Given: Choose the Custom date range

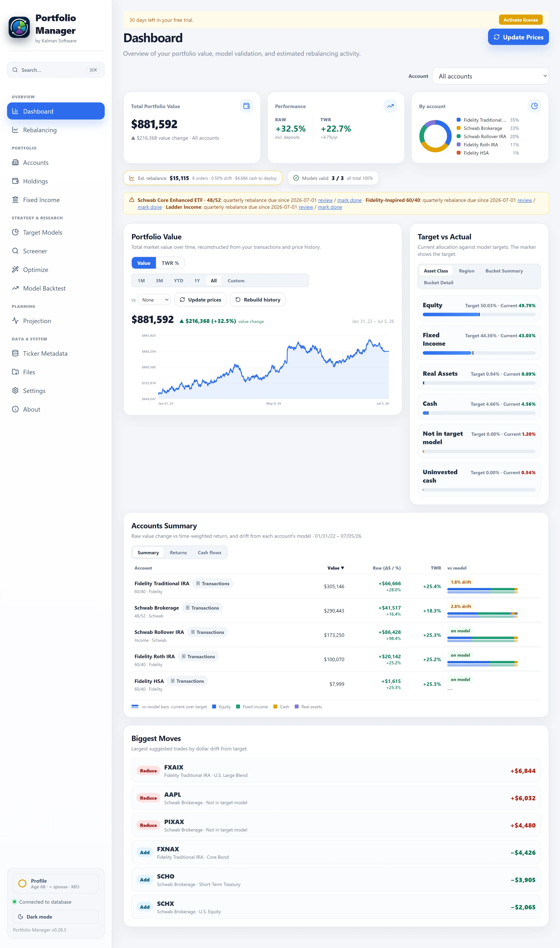Looking at the screenshot, I should (x=236, y=281).
